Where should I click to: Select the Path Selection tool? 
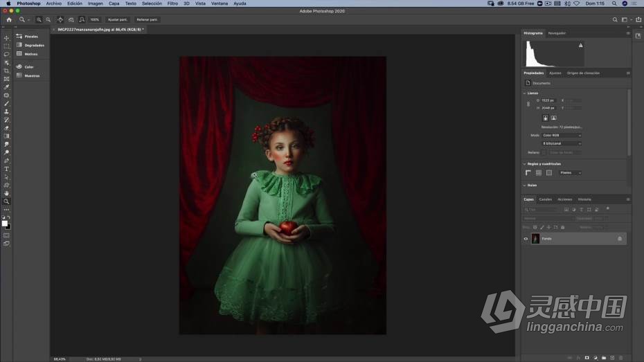pos(6,177)
